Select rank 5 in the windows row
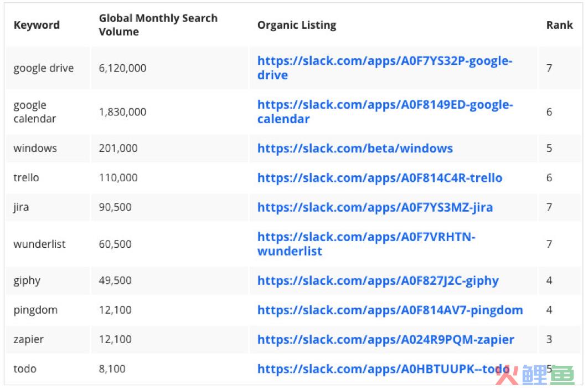Image resolution: width=588 pixels, height=388 pixels. pos(549,148)
